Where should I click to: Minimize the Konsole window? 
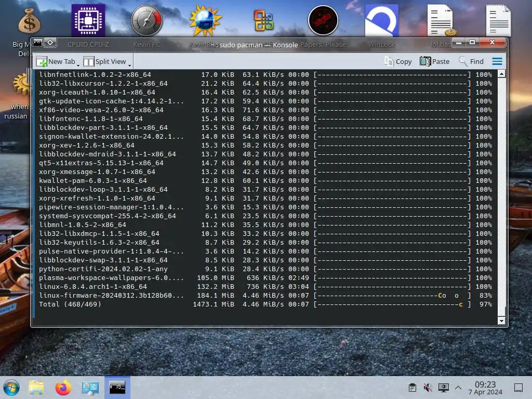click(x=459, y=43)
